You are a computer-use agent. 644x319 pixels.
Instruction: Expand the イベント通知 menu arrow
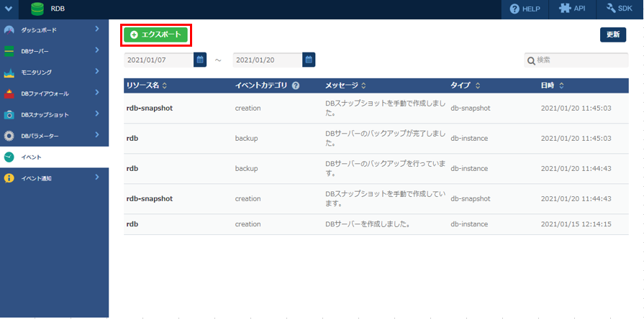[97, 177]
